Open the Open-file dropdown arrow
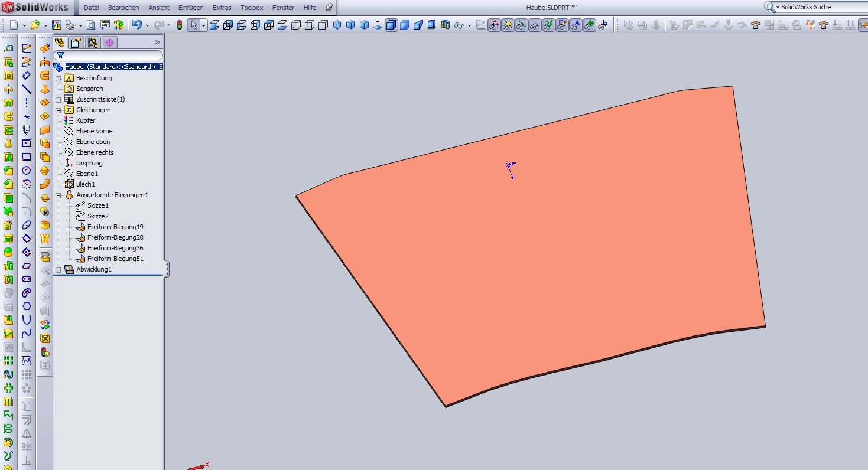 46,26
